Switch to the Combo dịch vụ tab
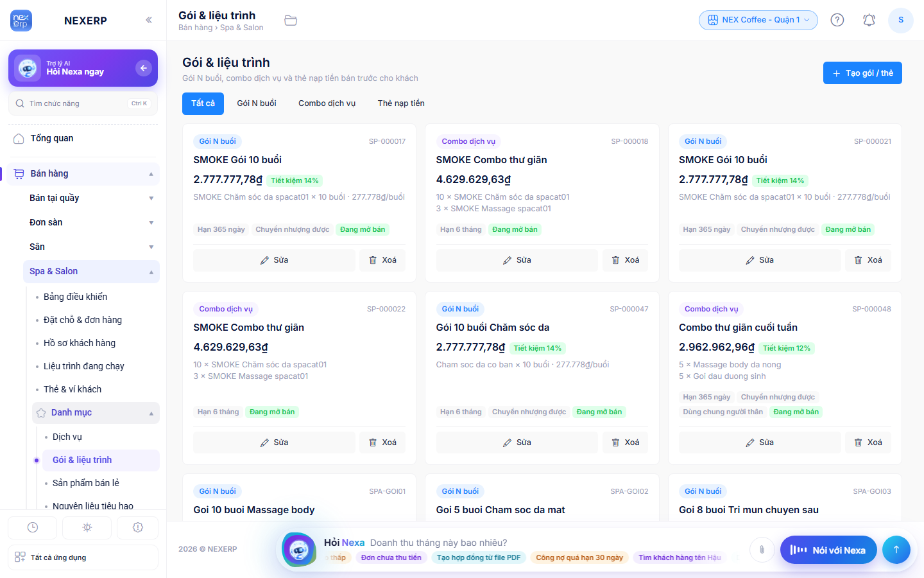The height and width of the screenshot is (578, 924). (327, 103)
